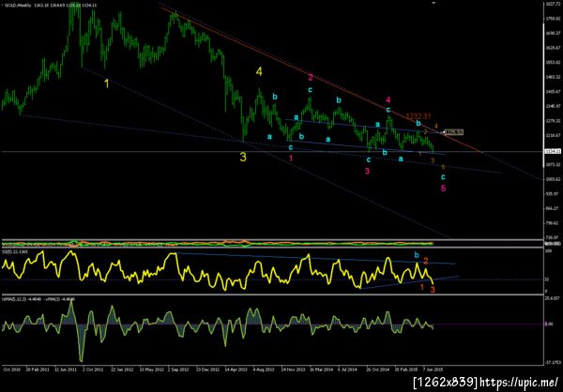Click the 100 level on oscillator scale
This screenshot has height=392, width=563.
click(x=548, y=251)
